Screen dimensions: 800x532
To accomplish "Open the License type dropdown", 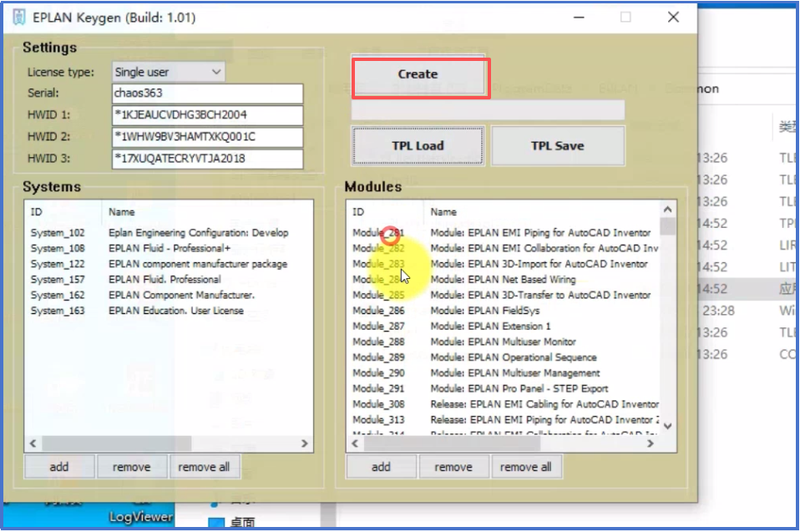I will pyautogui.click(x=168, y=72).
